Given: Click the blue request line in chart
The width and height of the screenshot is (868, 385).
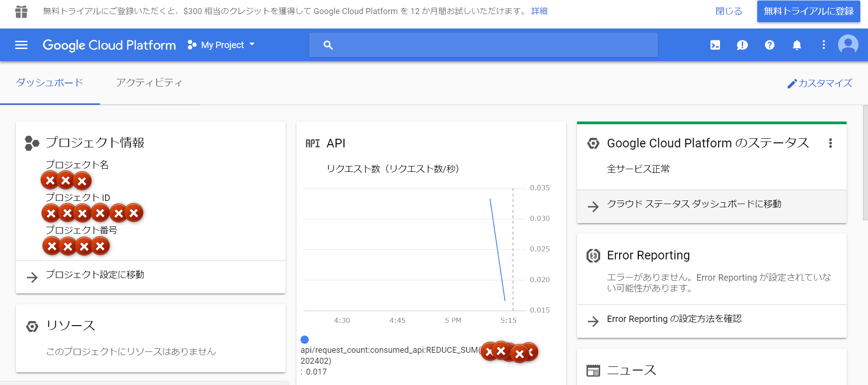Looking at the screenshot, I should coord(498,250).
